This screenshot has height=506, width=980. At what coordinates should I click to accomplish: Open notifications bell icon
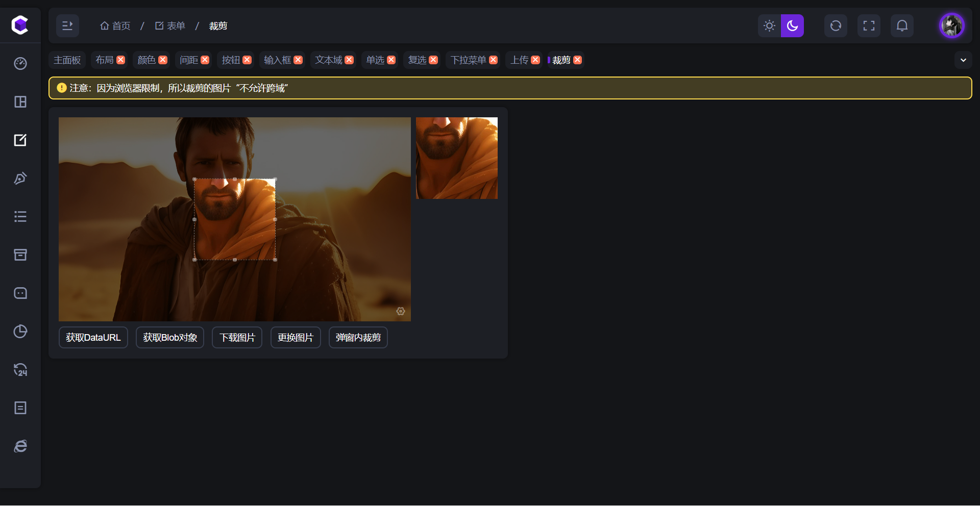(x=902, y=26)
